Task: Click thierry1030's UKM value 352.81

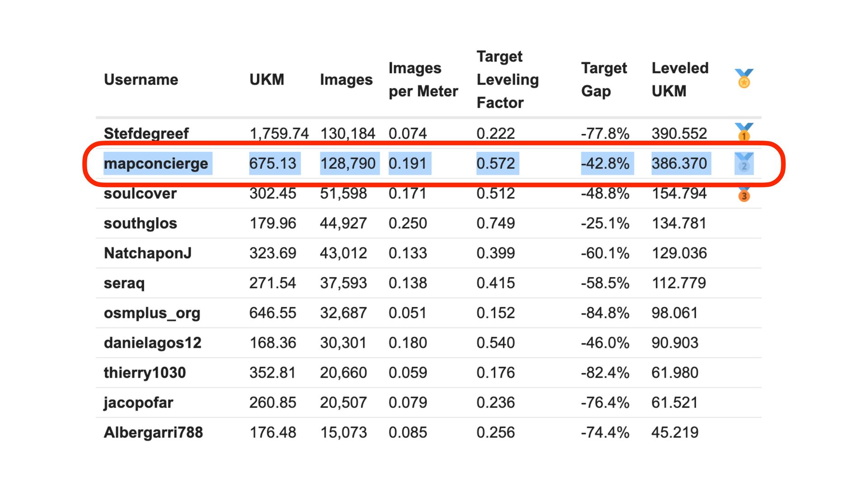Action: 272,373
